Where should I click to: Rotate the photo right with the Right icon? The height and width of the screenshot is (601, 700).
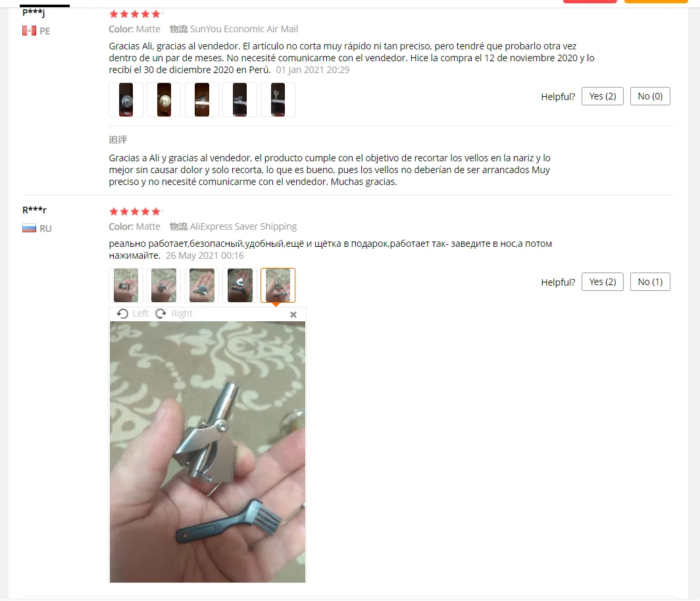click(174, 314)
